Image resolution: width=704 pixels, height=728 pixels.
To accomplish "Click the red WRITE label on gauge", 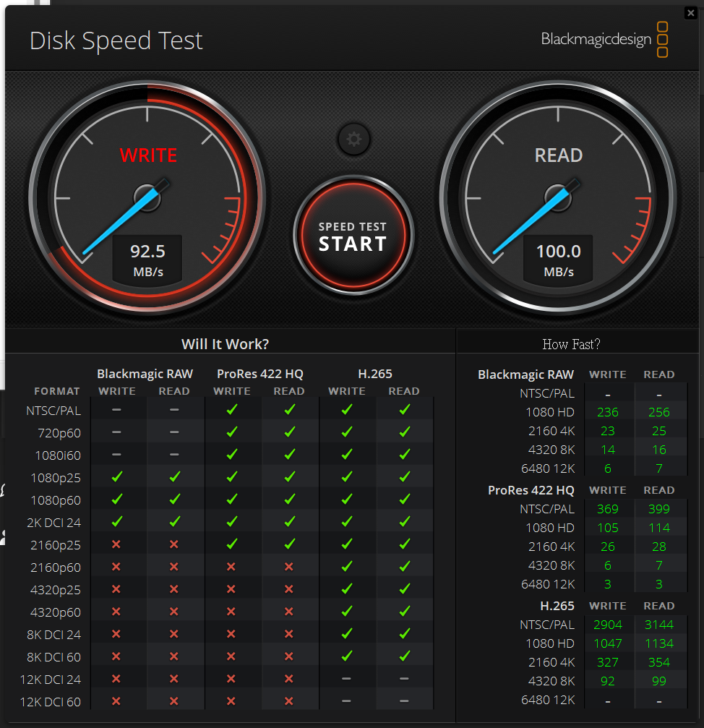I will 148,155.
